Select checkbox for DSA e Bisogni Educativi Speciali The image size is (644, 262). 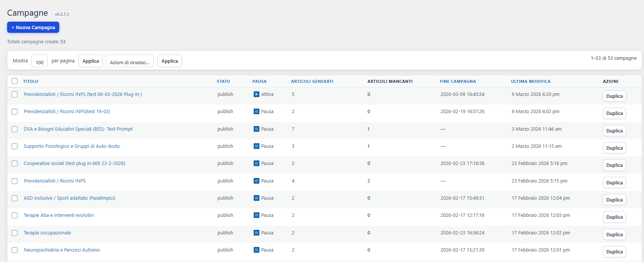15,129
